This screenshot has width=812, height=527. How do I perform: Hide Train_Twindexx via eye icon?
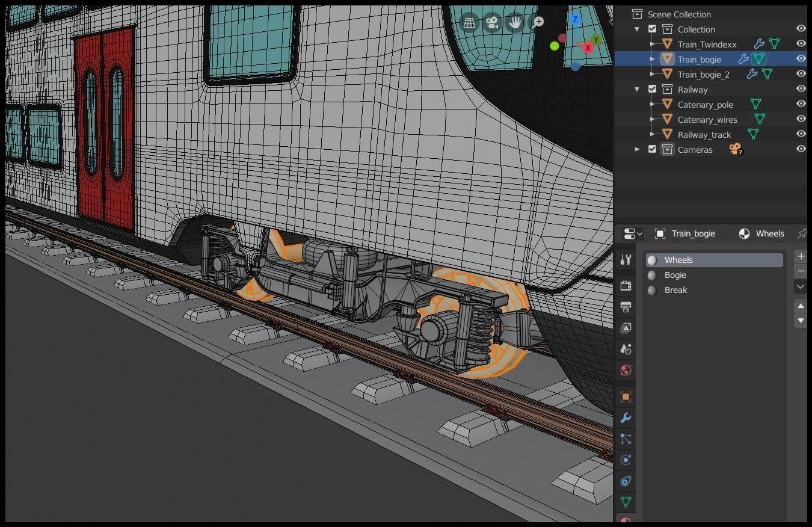[x=801, y=43]
